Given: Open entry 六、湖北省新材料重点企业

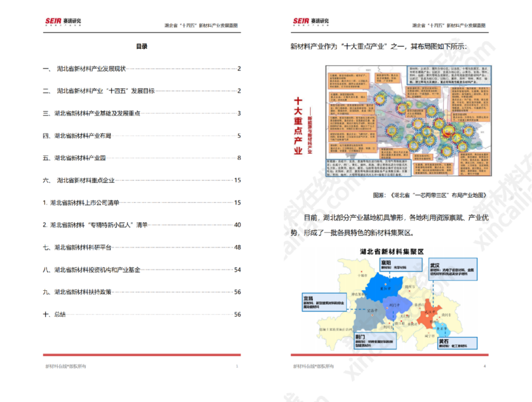Looking at the screenshot, I should pos(142,180).
